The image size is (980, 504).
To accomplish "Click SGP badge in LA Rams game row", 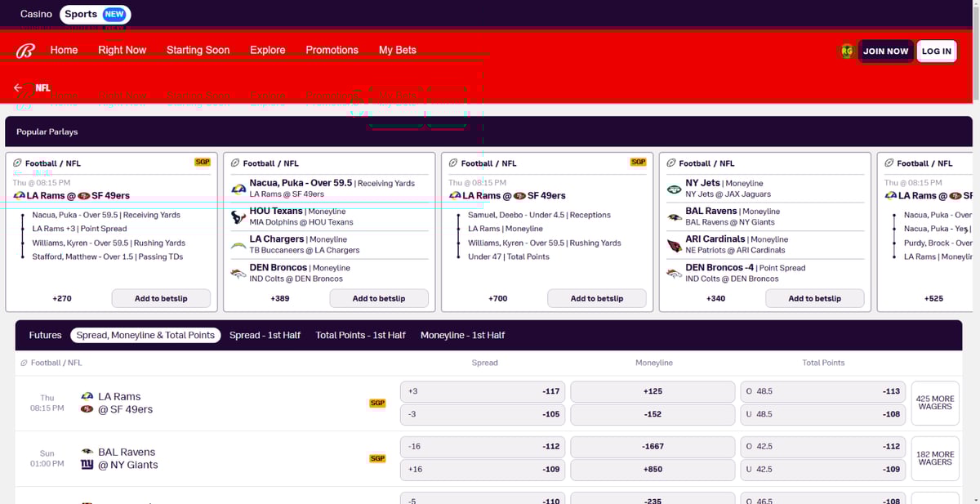I will (377, 403).
